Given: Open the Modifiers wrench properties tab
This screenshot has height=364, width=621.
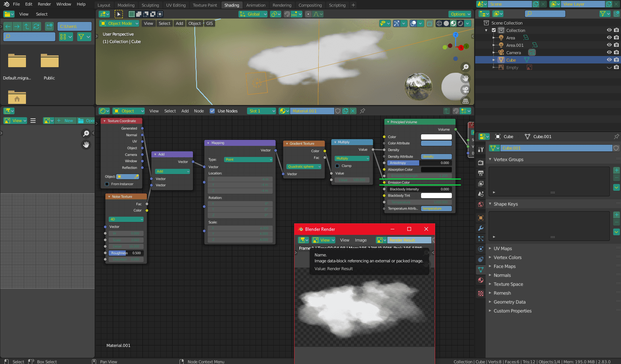Looking at the screenshot, I should pyautogui.click(x=481, y=228).
